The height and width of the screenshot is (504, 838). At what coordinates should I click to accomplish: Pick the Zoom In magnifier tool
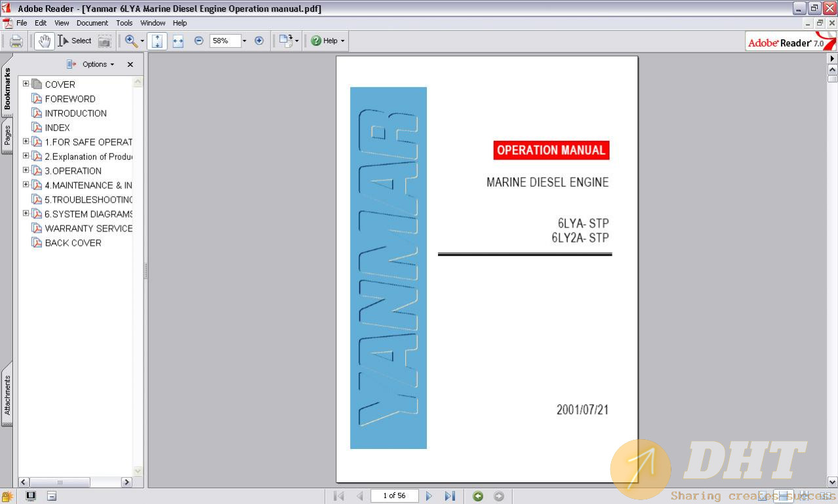click(x=130, y=41)
